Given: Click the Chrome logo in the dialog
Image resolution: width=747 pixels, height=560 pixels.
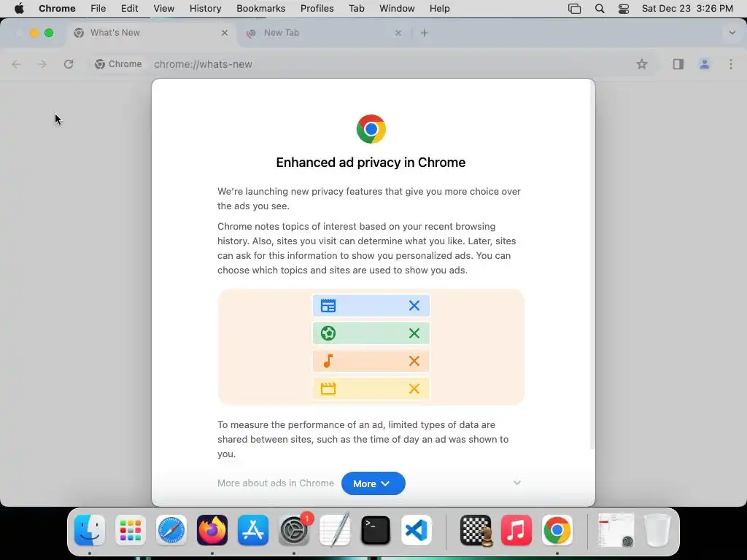Looking at the screenshot, I should click(x=371, y=129).
